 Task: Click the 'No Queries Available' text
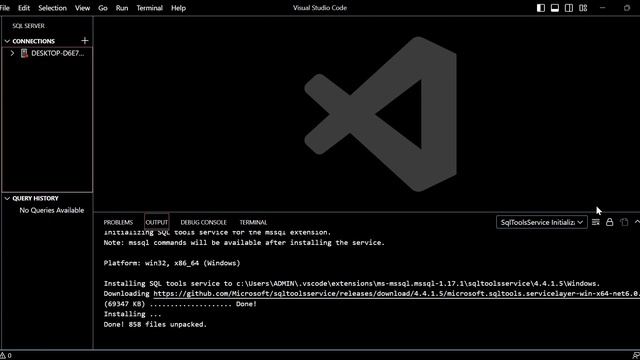pyautogui.click(x=51, y=210)
